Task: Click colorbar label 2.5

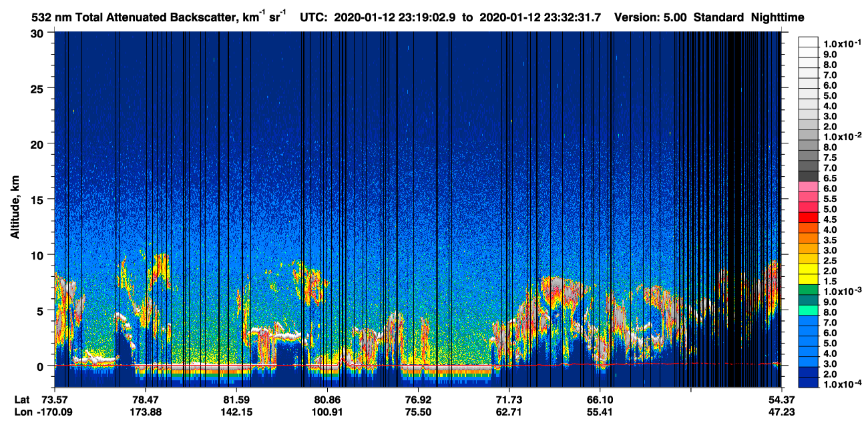Action: pyautogui.click(x=830, y=260)
